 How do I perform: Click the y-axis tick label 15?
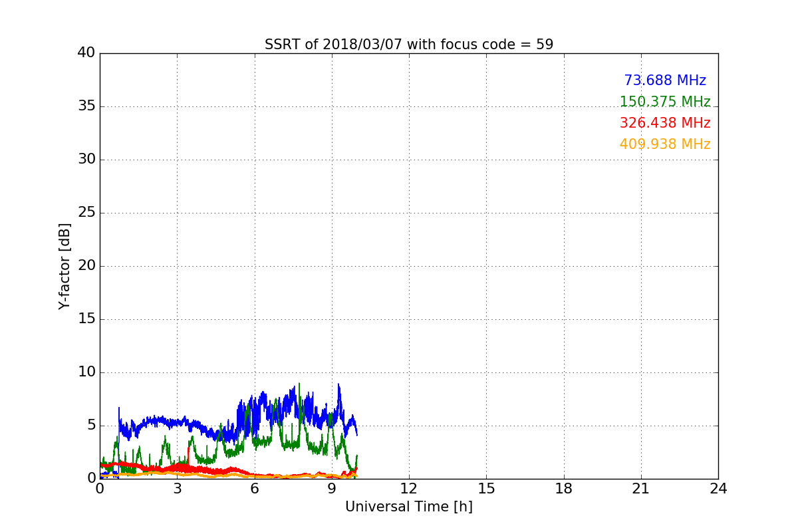coord(86,319)
